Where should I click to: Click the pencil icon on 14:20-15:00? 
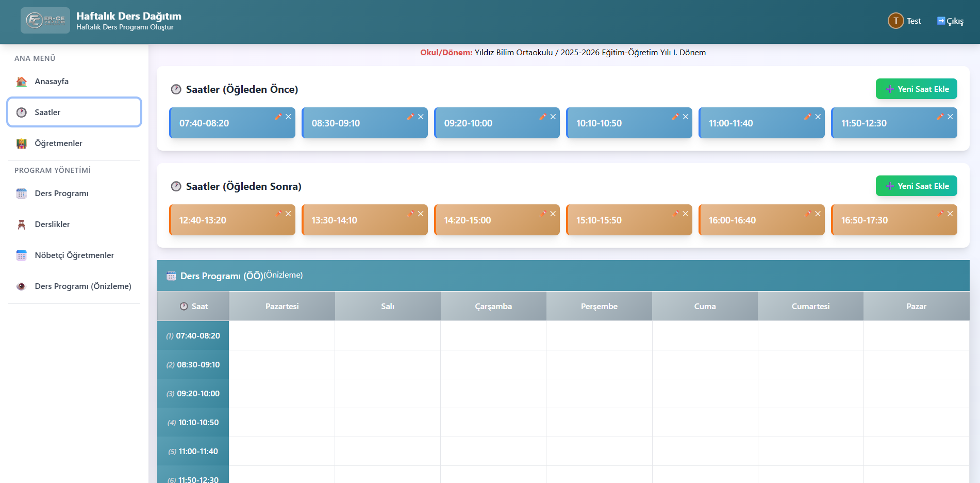click(542, 214)
